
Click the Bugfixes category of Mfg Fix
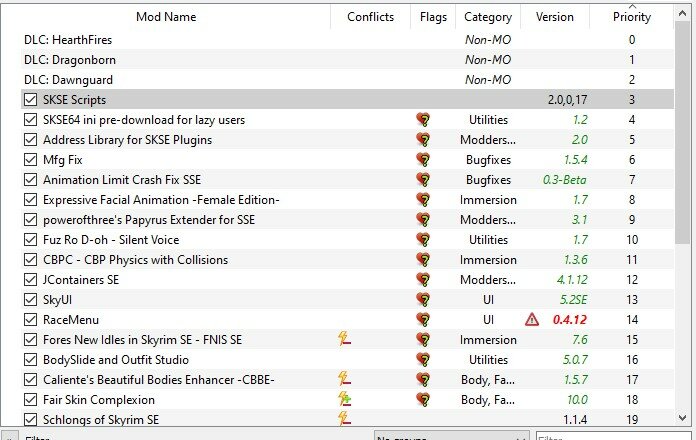(x=488, y=160)
